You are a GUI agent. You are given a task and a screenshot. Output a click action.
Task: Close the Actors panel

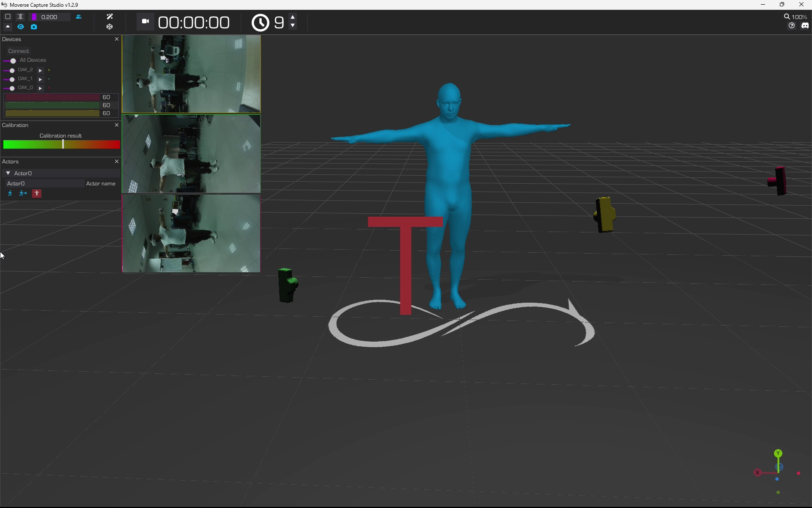pos(117,161)
